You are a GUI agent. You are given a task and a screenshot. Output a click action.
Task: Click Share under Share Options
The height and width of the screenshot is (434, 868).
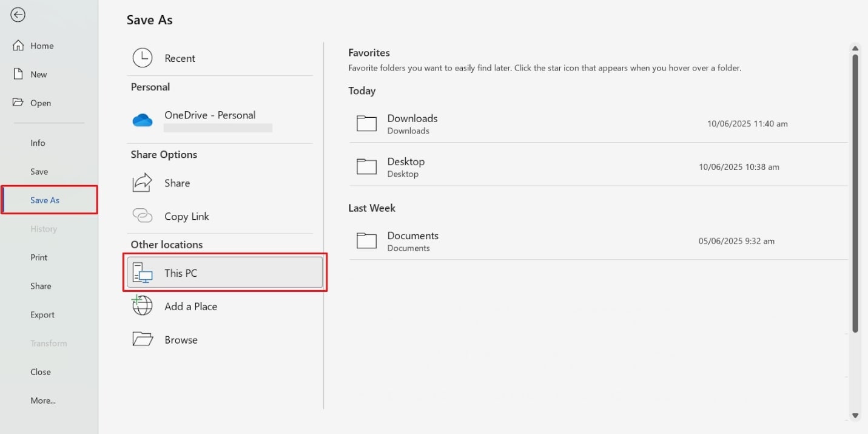[x=177, y=183]
